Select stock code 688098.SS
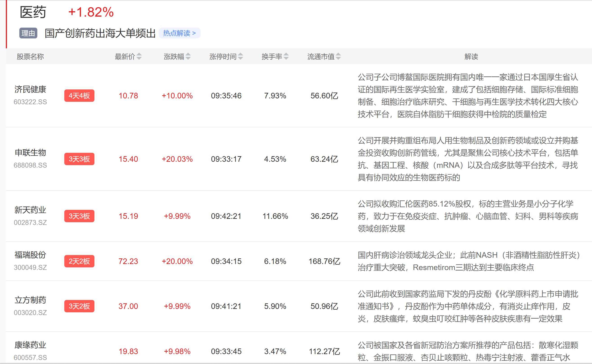592x364 pixels. (x=30, y=165)
